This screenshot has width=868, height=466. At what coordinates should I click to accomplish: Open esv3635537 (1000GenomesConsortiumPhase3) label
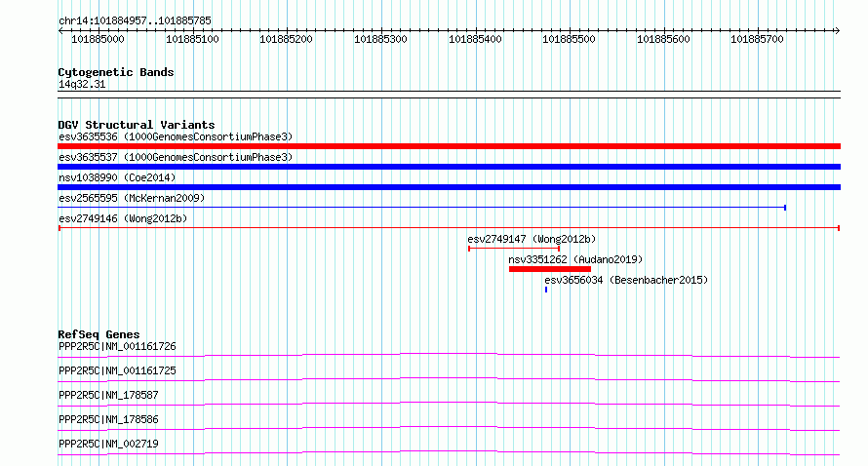tap(176, 157)
